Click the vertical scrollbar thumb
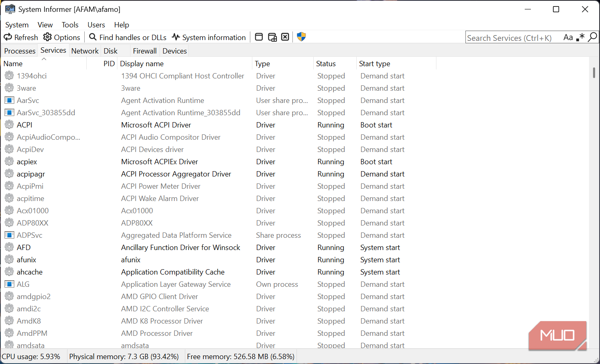Image resolution: width=600 pixels, height=364 pixels. click(x=594, y=73)
